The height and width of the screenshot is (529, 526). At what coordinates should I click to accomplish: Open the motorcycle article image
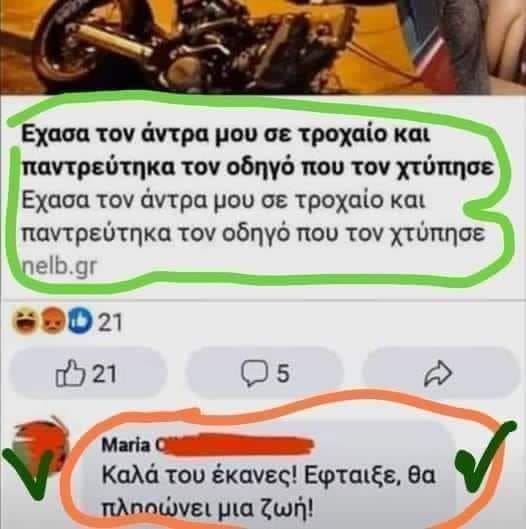(263, 47)
